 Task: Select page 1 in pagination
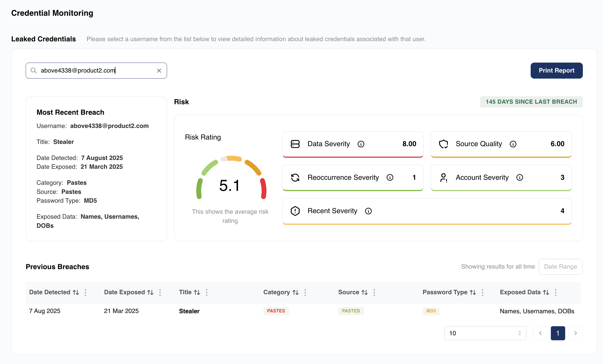[558, 333]
